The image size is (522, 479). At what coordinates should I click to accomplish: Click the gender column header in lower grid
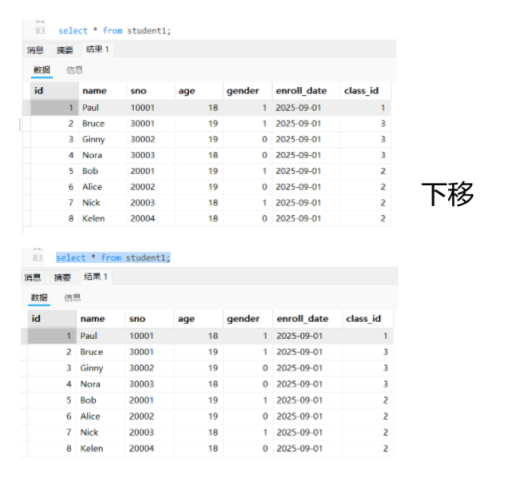click(248, 319)
